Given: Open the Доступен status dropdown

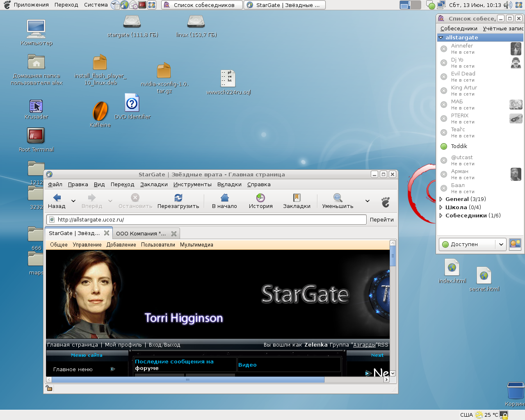Looking at the screenshot, I should (472, 244).
